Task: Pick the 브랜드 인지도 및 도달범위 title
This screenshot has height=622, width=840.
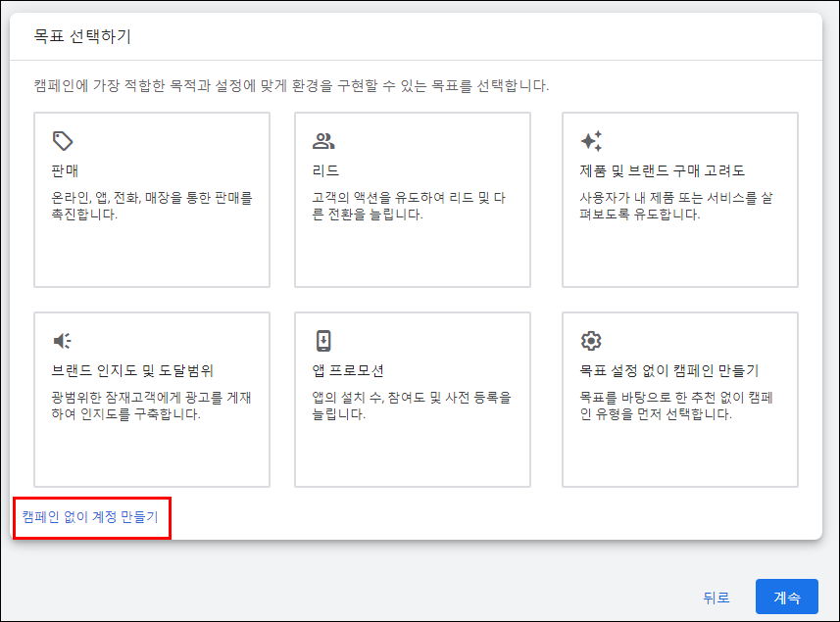Action: click(132, 371)
